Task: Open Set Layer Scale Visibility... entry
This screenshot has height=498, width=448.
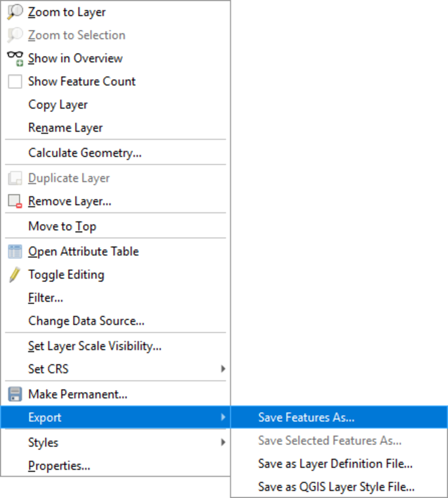Action: pyautogui.click(x=116, y=346)
